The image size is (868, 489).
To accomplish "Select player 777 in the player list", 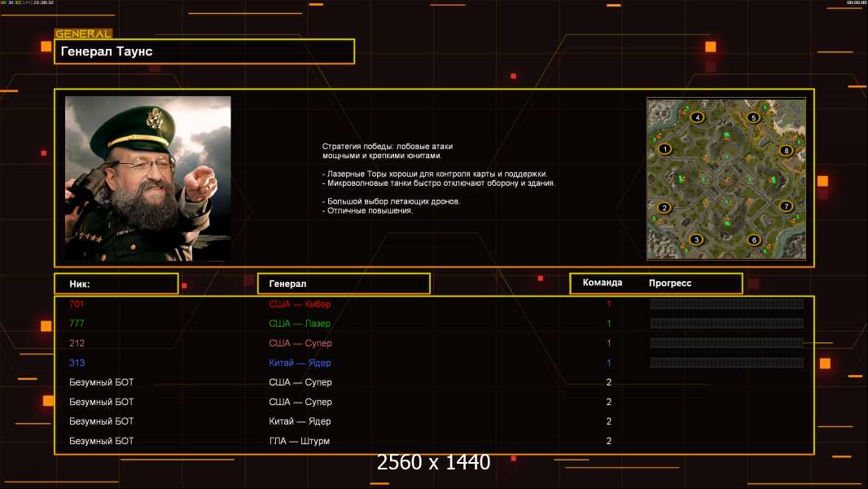I will click(77, 324).
